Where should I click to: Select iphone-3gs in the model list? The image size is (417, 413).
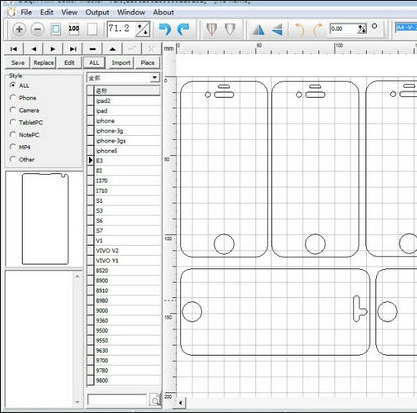pyautogui.click(x=123, y=141)
